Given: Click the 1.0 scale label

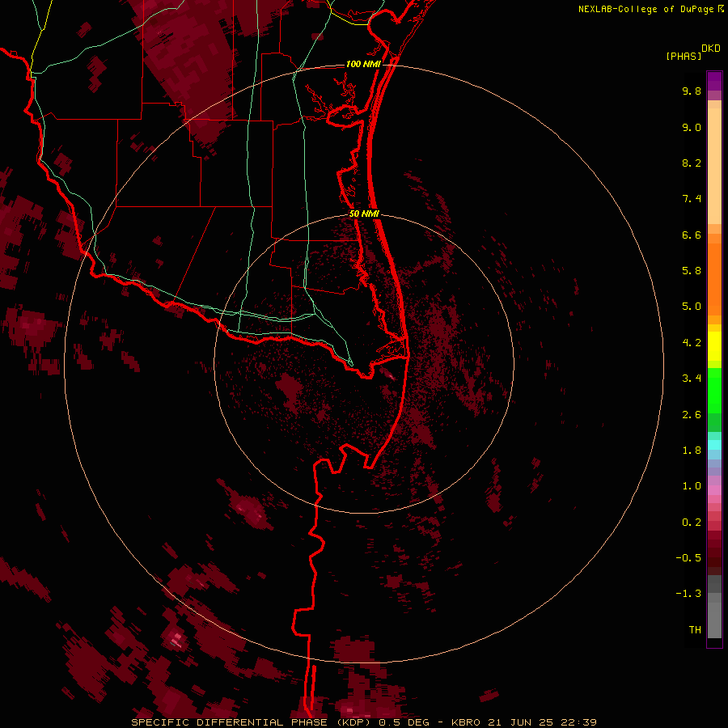Looking at the screenshot, I should pyautogui.click(x=692, y=486).
